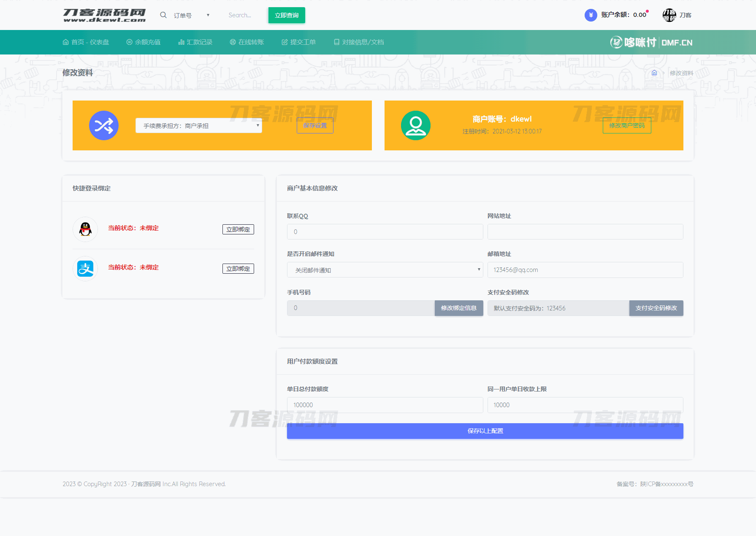The width and height of the screenshot is (756, 536).
Task: Click the QQ penguin icon
Action: (x=85, y=229)
